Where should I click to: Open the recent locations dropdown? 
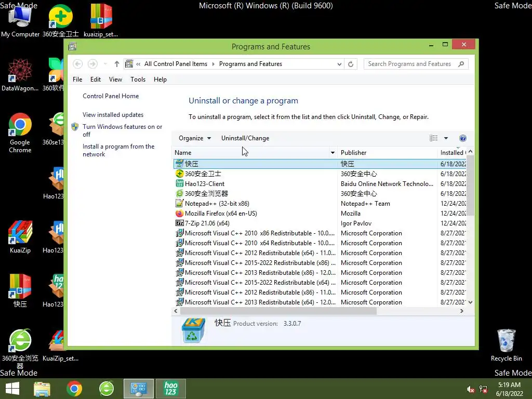(x=105, y=64)
